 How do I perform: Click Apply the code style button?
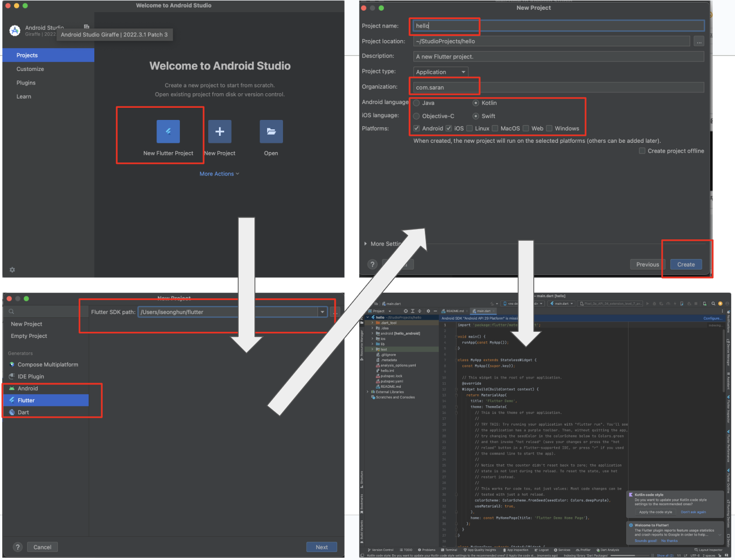[x=655, y=512]
